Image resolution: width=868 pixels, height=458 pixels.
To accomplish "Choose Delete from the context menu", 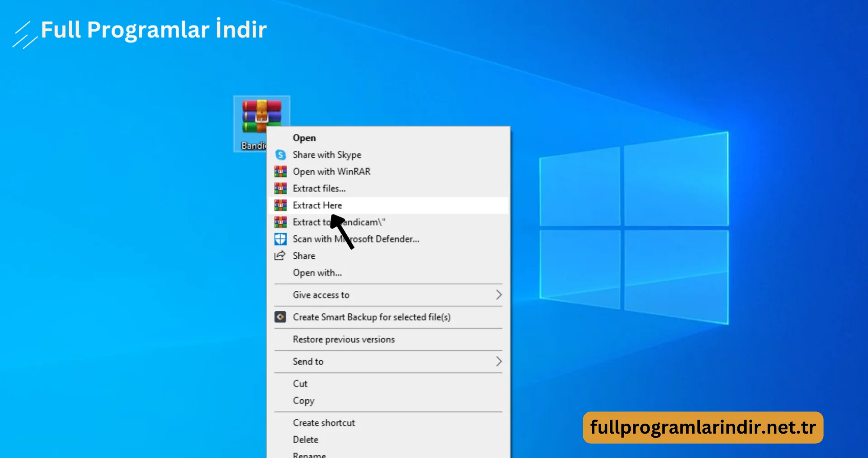I will 389,439.
